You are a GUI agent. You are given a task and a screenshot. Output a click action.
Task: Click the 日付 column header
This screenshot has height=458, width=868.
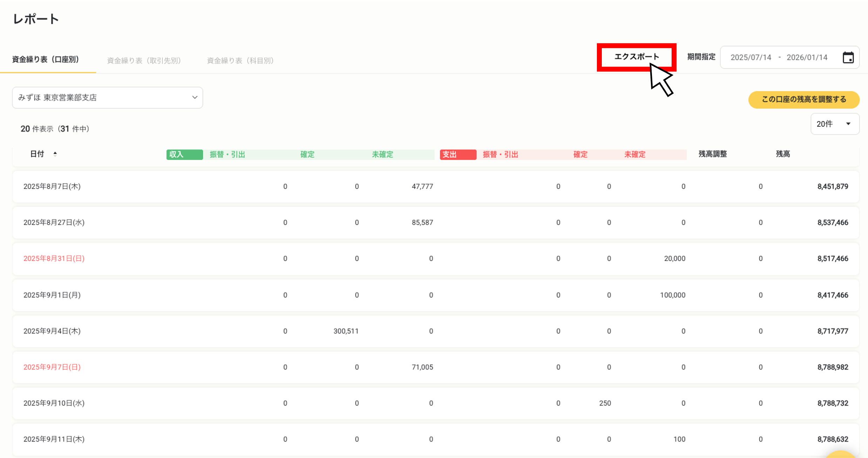pos(37,154)
